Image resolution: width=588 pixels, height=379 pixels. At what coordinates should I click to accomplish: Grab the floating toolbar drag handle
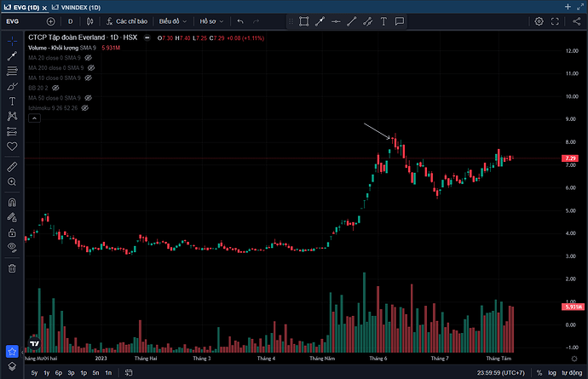[291, 21]
